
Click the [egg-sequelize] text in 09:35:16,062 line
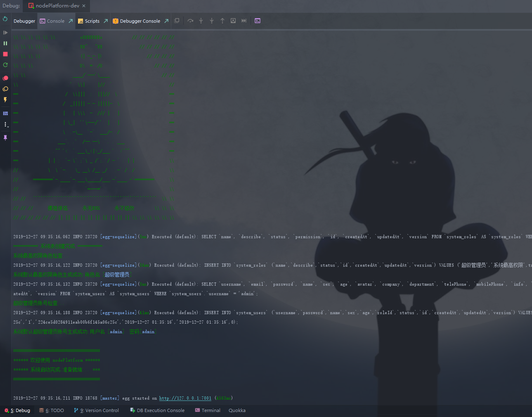pos(118,237)
